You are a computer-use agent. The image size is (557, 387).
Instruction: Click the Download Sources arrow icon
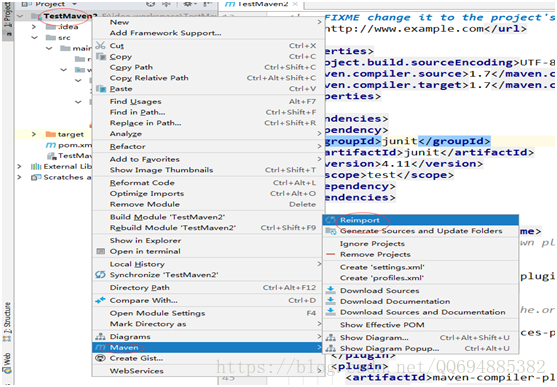point(331,290)
